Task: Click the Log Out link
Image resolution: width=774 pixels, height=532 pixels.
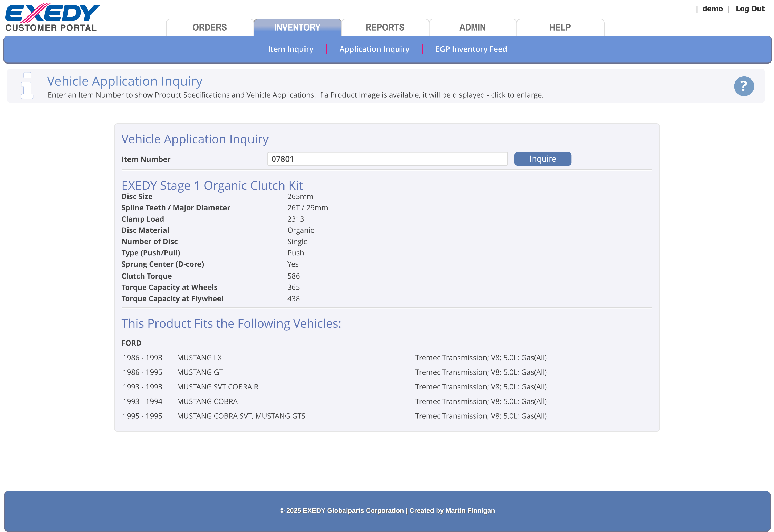Action: click(x=750, y=9)
